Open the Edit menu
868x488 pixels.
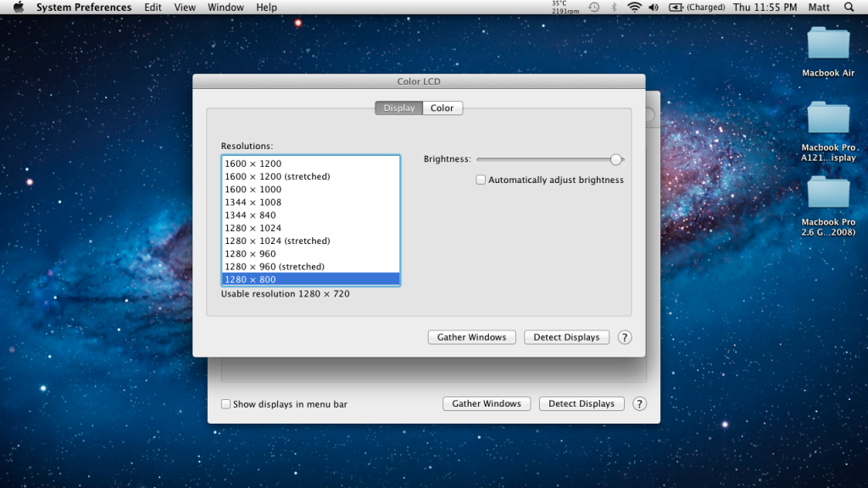(153, 7)
